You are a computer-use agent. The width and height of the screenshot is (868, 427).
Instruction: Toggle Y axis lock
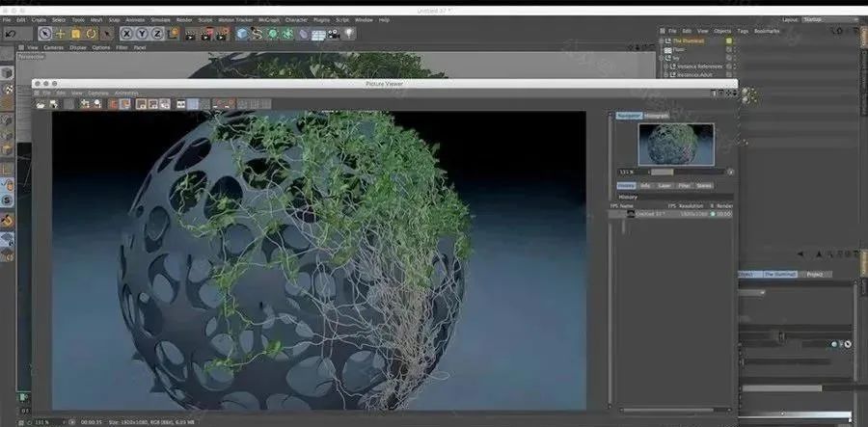click(x=143, y=34)
